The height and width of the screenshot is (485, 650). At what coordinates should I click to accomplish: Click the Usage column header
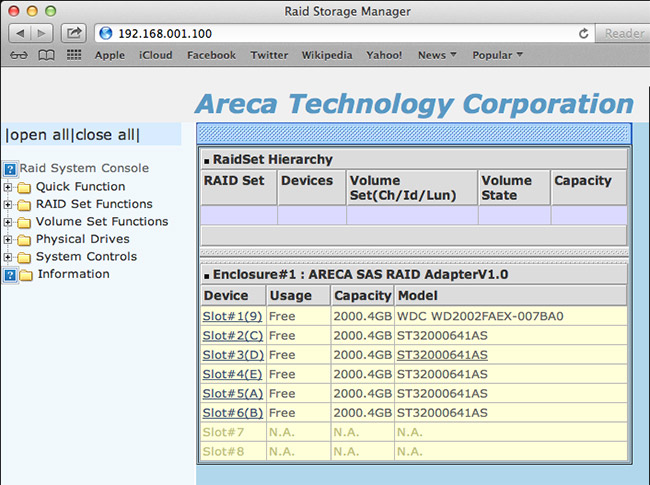pos(298,296)
